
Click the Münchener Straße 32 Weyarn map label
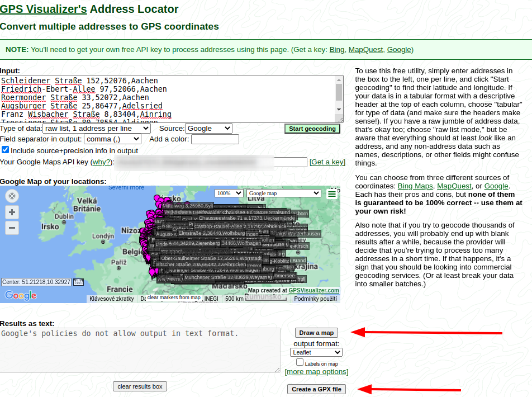(226, 277)
